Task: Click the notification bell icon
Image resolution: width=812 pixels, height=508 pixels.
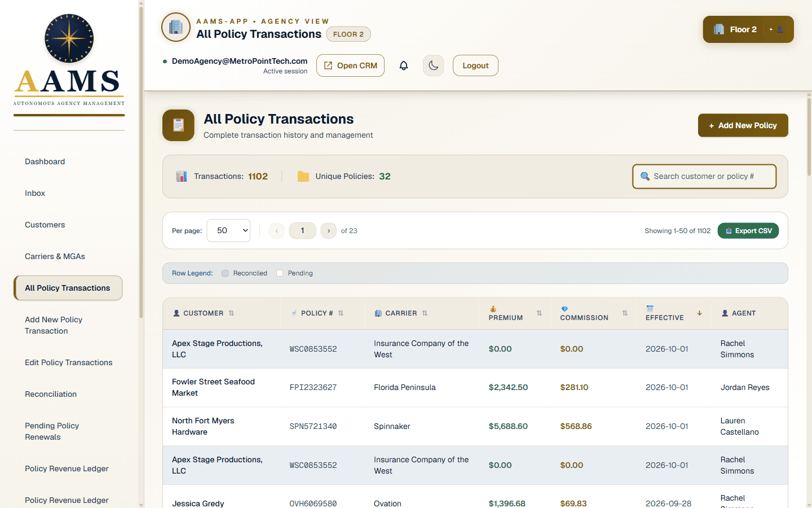Action: pyautogui.click(x=404, y=65)
